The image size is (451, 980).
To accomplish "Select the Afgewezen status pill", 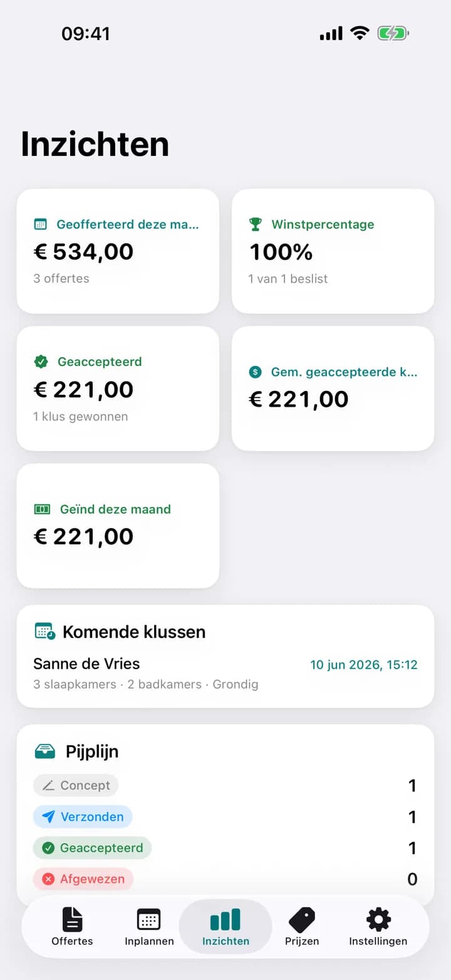I will pos(83,879).
